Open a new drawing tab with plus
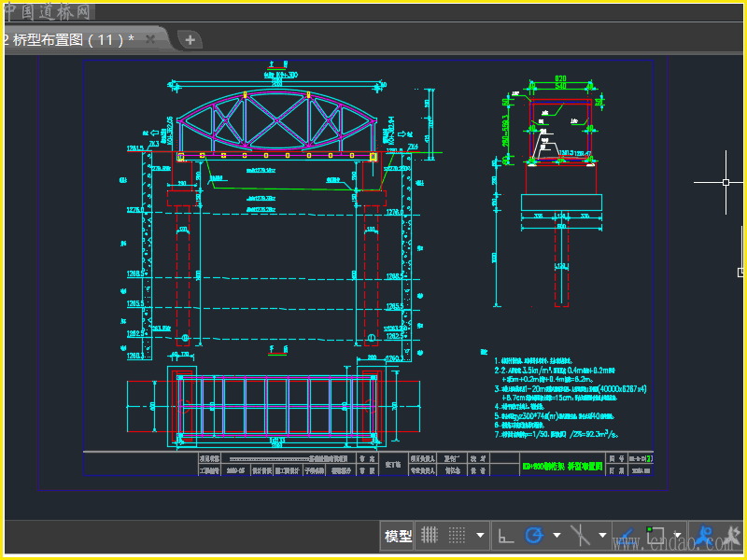747x560 pixels. (x=190, y=39)
